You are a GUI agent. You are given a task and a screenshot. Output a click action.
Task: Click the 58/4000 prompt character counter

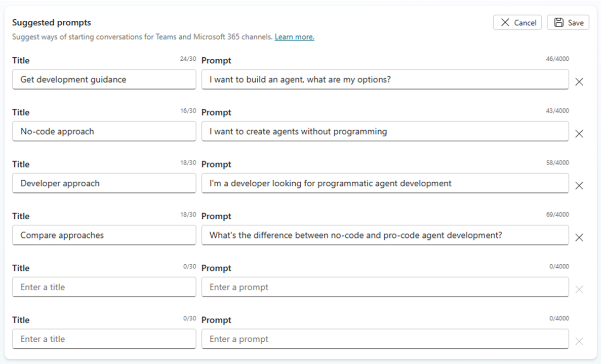[557, 163]
